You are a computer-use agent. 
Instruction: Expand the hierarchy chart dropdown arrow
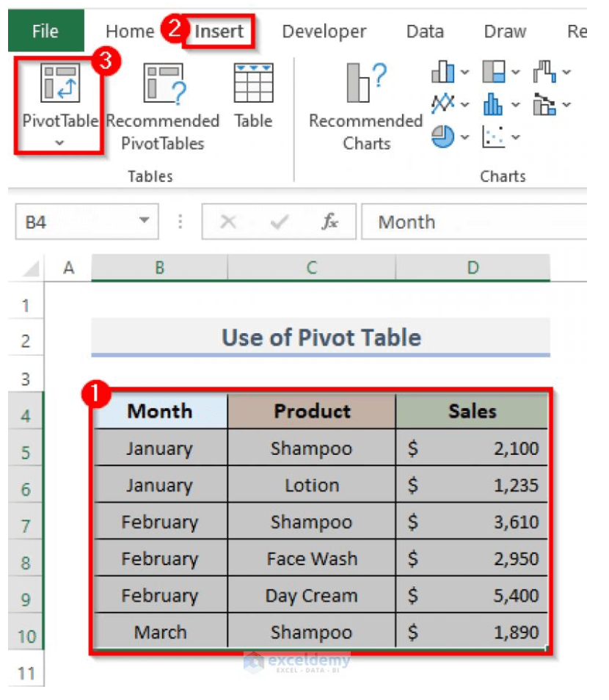[516, 72]
